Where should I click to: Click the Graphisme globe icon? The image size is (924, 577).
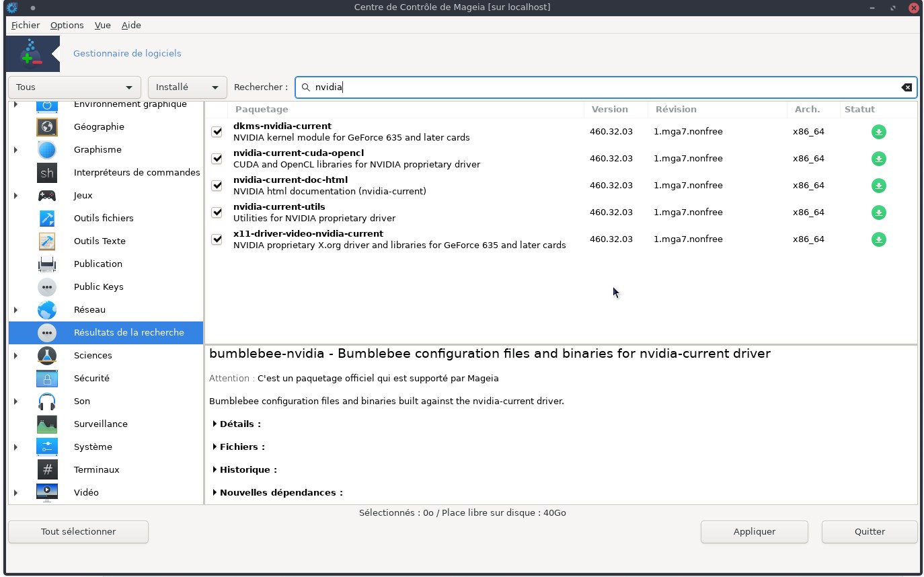click(47, 149)
